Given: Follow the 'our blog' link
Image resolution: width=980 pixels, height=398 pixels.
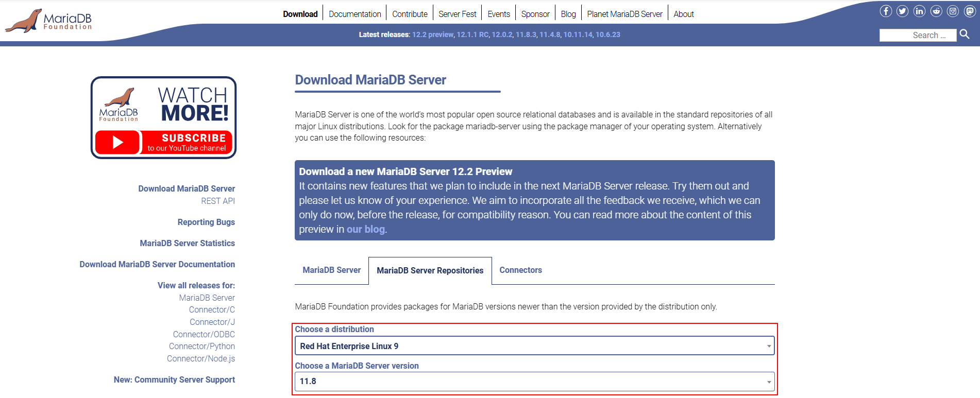Looking at the screenshot, I should (365, 229).
